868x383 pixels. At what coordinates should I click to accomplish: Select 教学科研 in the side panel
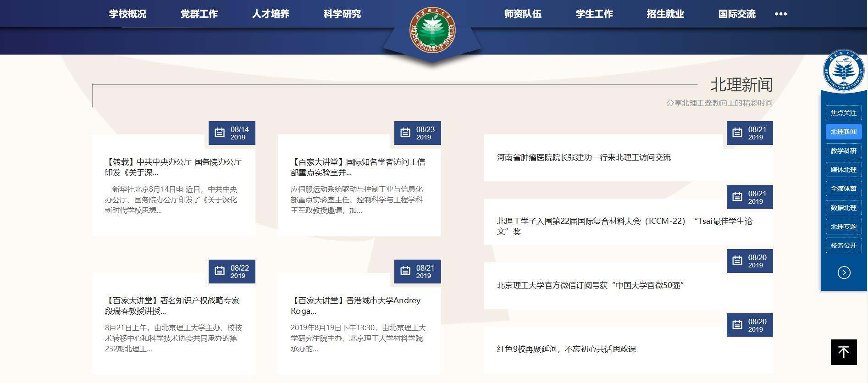[843, 151]
